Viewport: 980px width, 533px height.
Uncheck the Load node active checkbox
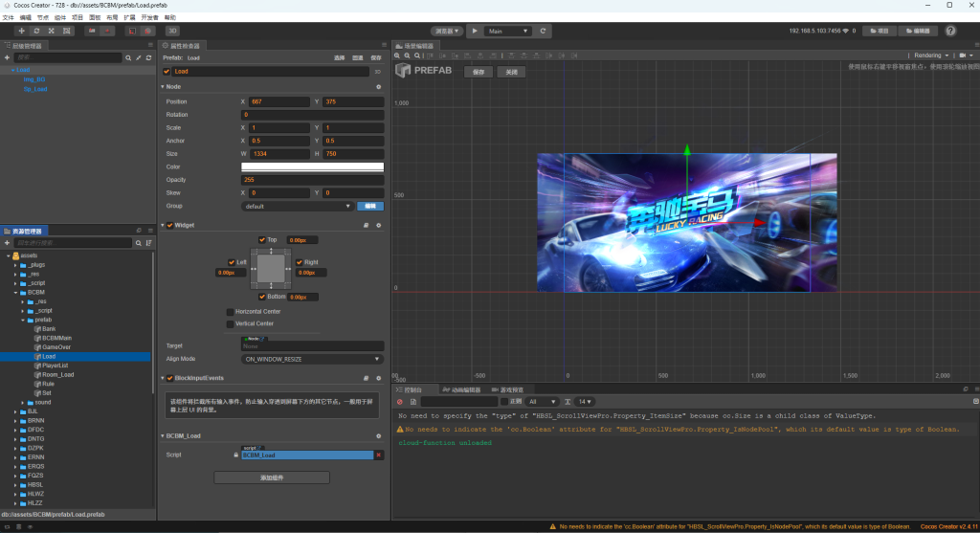click(167, 71)
